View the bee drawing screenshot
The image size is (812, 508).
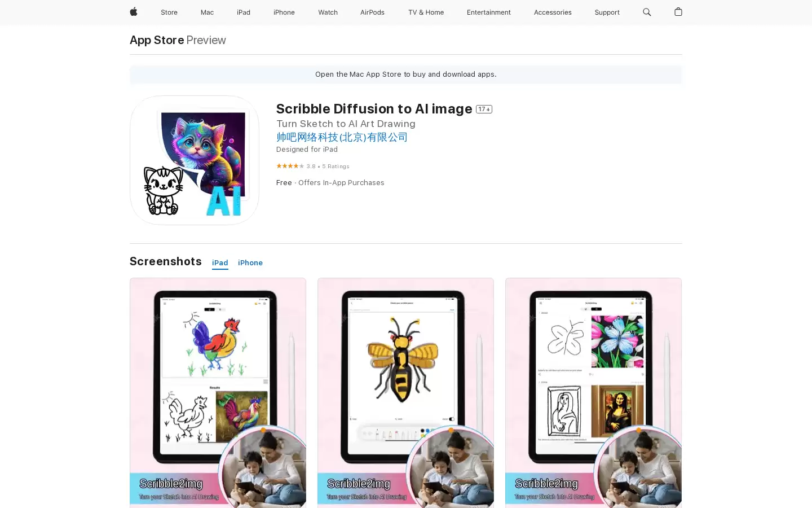tap(405, 393)
